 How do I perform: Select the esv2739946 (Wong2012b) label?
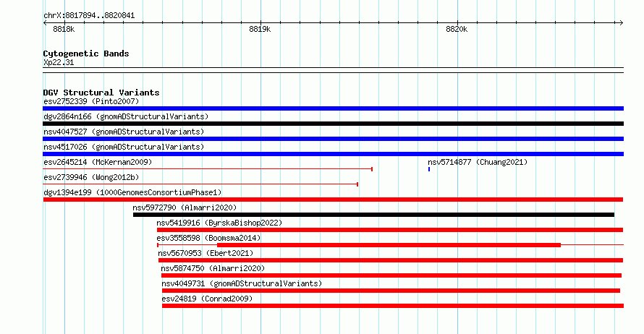[91, 177]
